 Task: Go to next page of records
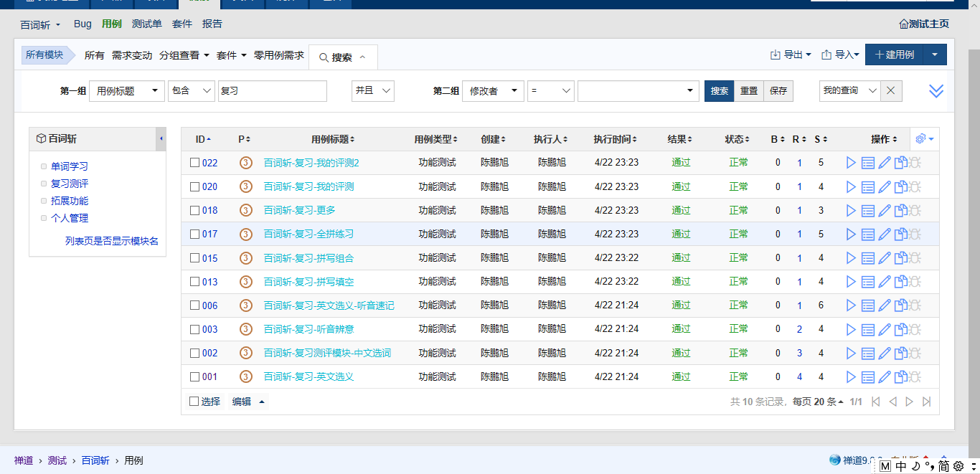909,402
